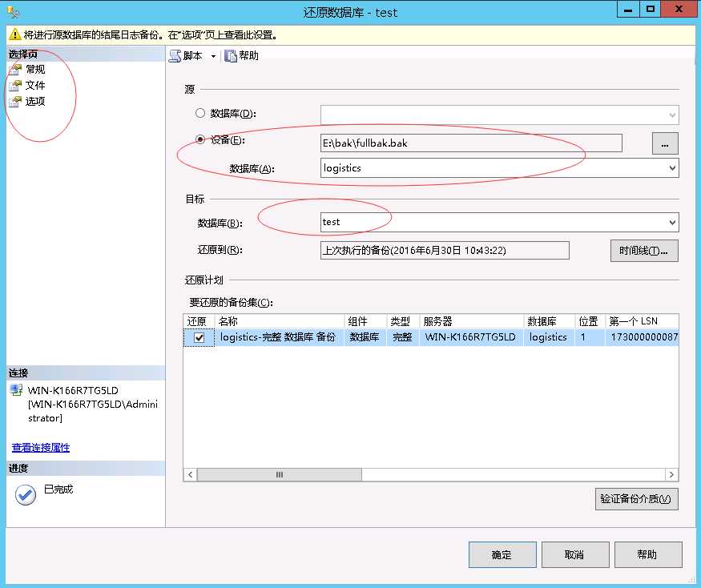This screenshot has width=701, height=588.
Task: Click the 服务器 column header
Action: (x=472, y=321)
